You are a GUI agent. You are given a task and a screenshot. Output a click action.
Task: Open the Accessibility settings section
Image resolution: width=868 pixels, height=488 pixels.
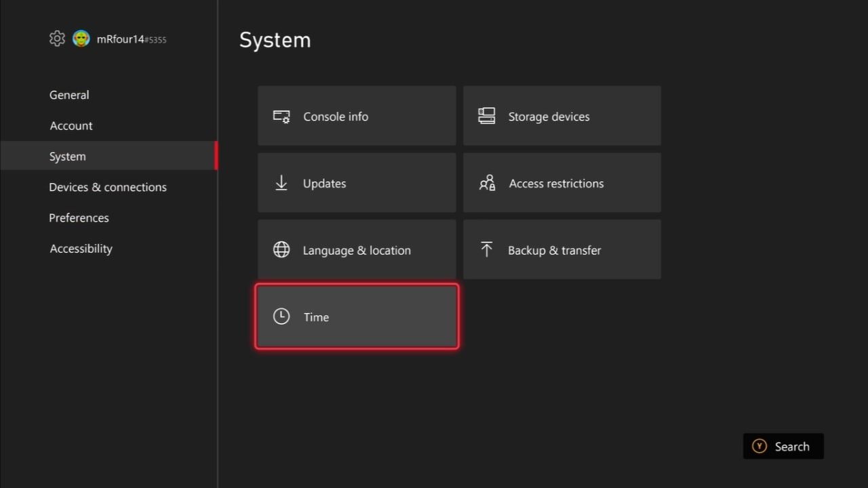[81, 249]
